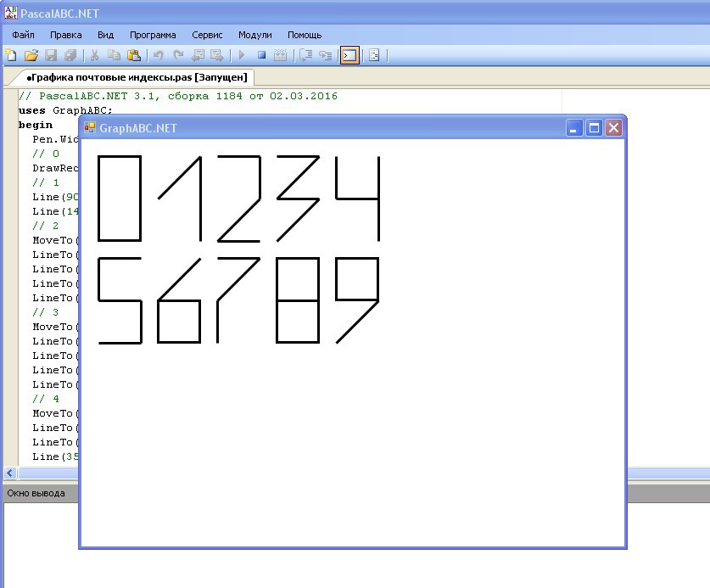This screenshot has width=710, height=588.
Task: Click the rightmost toolbar icon after output toggle
Action: 374,56
